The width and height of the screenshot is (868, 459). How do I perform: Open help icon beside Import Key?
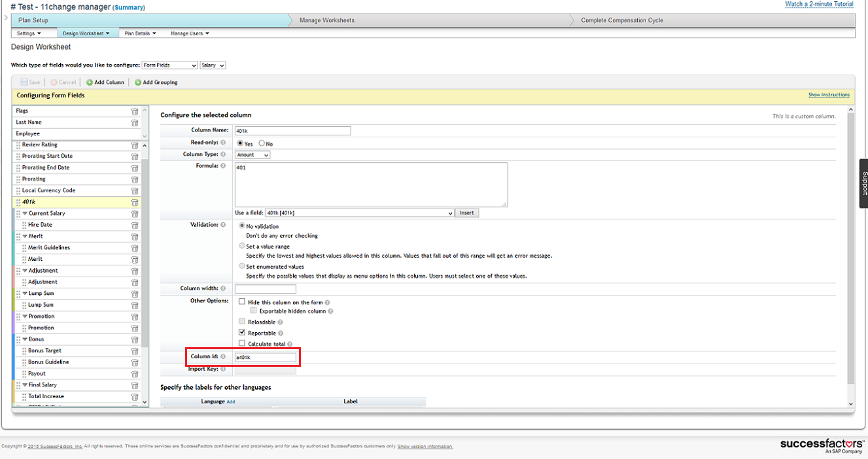(223, 369)
